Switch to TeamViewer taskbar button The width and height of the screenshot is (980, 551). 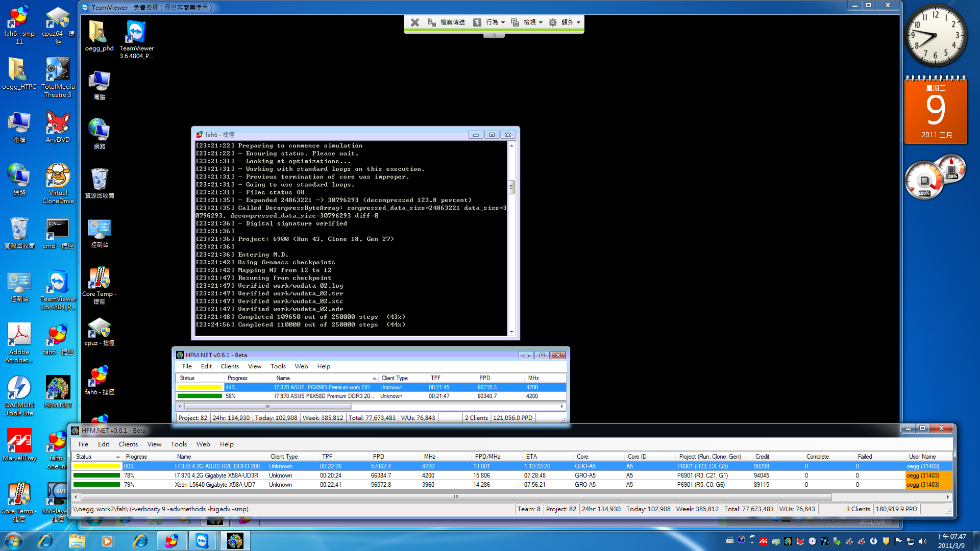point(202,541)
